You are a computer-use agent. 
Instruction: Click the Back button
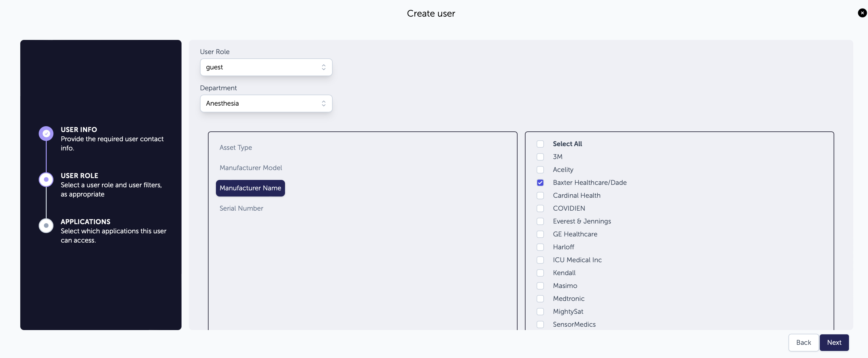tap(803, 343)
